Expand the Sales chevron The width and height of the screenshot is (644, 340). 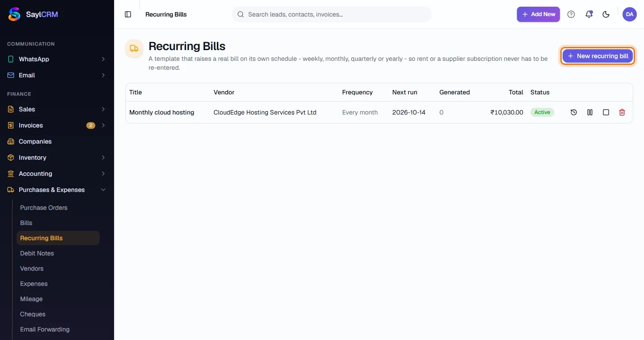[x=103, y=109]
